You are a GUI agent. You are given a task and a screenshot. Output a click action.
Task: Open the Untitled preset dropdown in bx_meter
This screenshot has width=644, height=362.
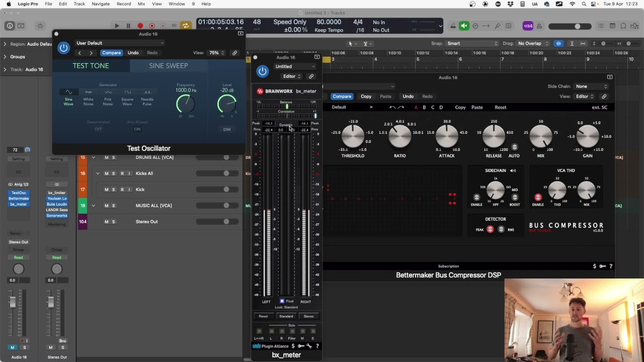click(295, 66)
